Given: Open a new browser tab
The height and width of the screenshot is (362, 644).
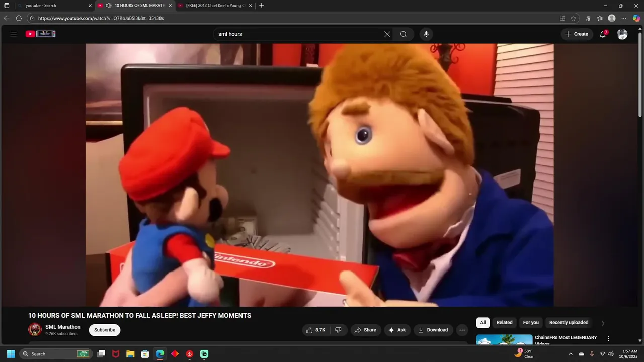Looking at the screenshot, I should pyautogui.click(x=261, y=6).
